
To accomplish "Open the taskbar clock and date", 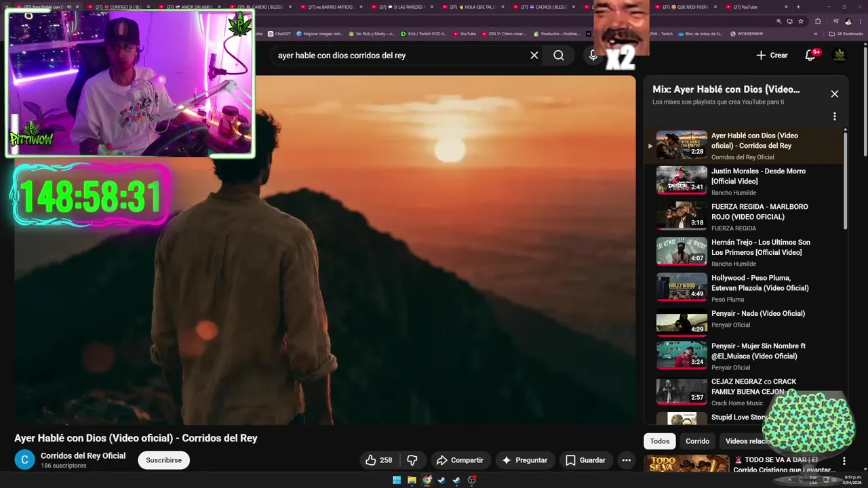I will click(x=852, y=481).
